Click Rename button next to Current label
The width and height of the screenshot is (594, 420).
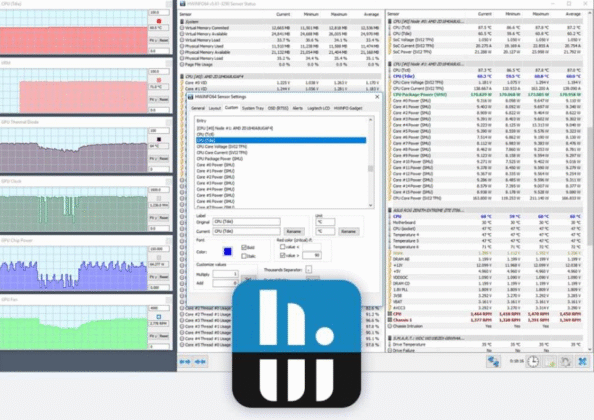pos(294,231)
